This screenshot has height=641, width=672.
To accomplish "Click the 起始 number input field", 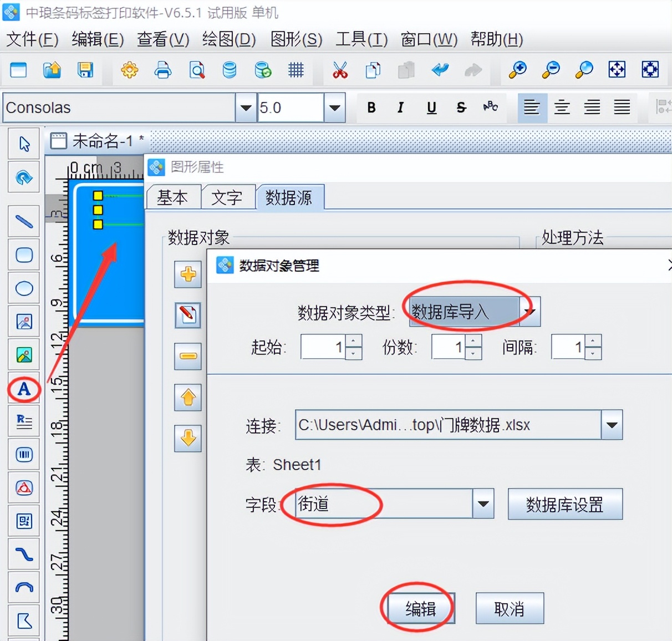I will [x=323, y=347].
